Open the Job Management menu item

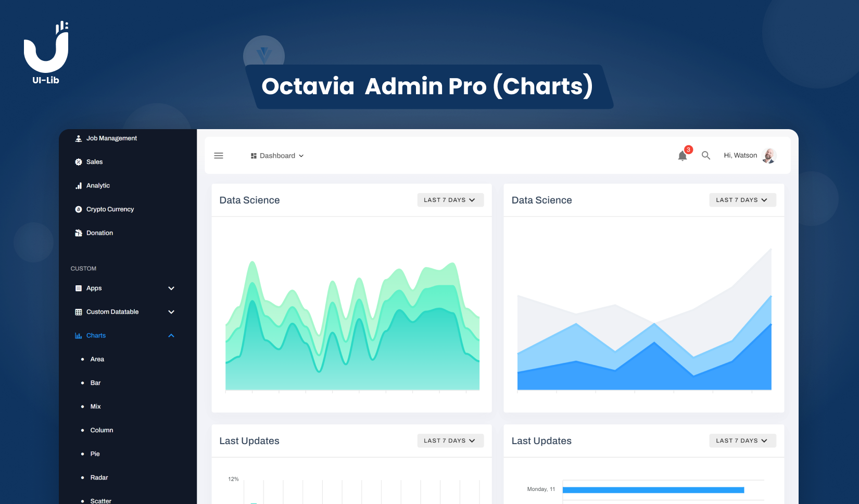coord(111,138)
